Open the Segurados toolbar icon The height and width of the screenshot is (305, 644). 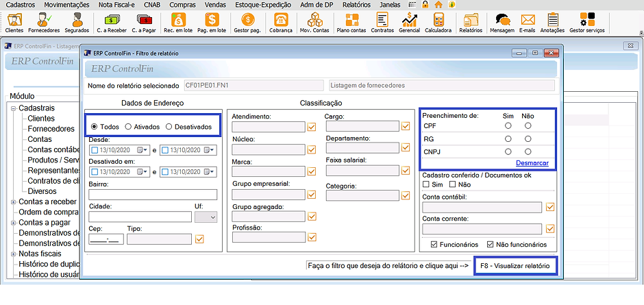pyautogui.click(x=77, y=23)
